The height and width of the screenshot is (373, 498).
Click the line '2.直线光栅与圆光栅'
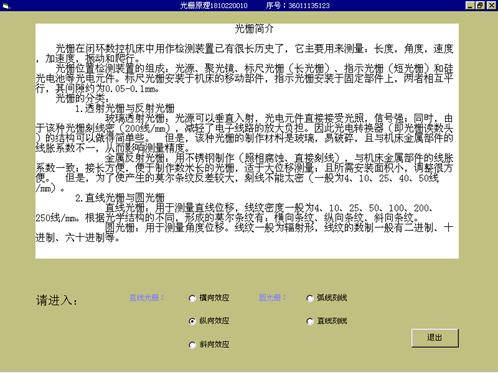click(120, 198)
